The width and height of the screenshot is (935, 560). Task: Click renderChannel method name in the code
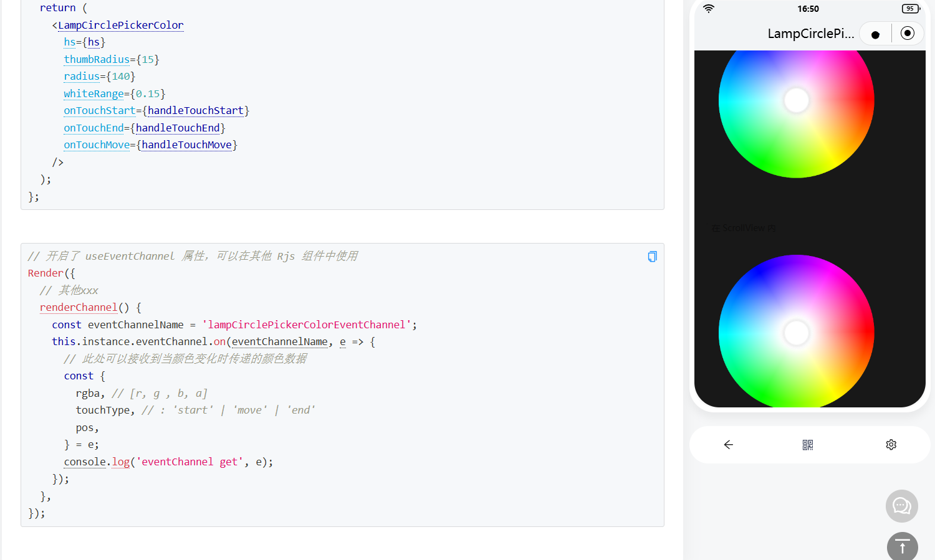tap(79, 308)
